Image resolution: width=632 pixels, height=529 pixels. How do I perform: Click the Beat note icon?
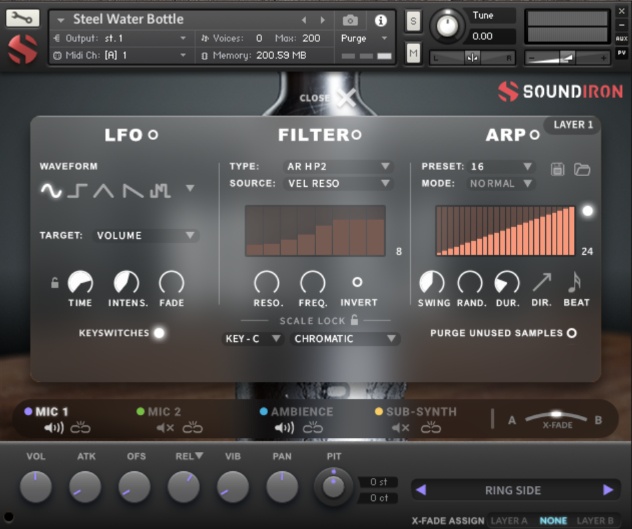pyautogui.click(x=575, y=283)
